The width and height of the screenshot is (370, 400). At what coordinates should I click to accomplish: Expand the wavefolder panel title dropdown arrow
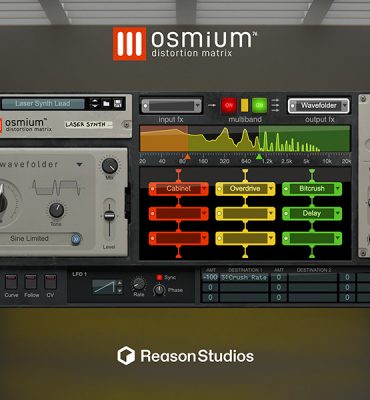79,165
